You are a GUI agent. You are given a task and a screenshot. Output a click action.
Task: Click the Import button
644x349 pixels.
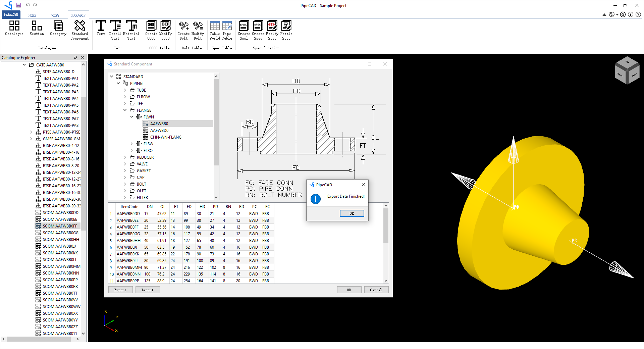(x=148, y=290)
